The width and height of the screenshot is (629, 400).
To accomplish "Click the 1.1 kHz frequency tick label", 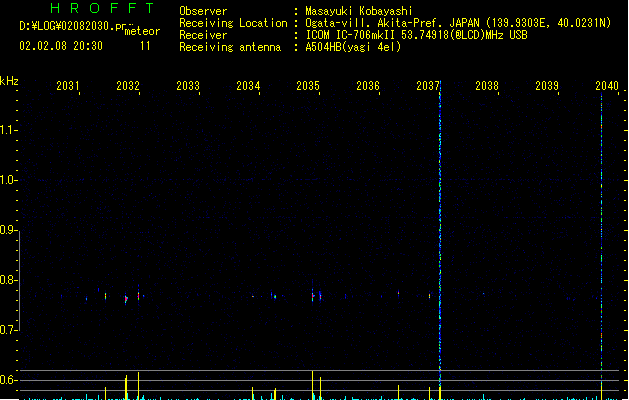I will pyautogui.click(x=8, y=130).
